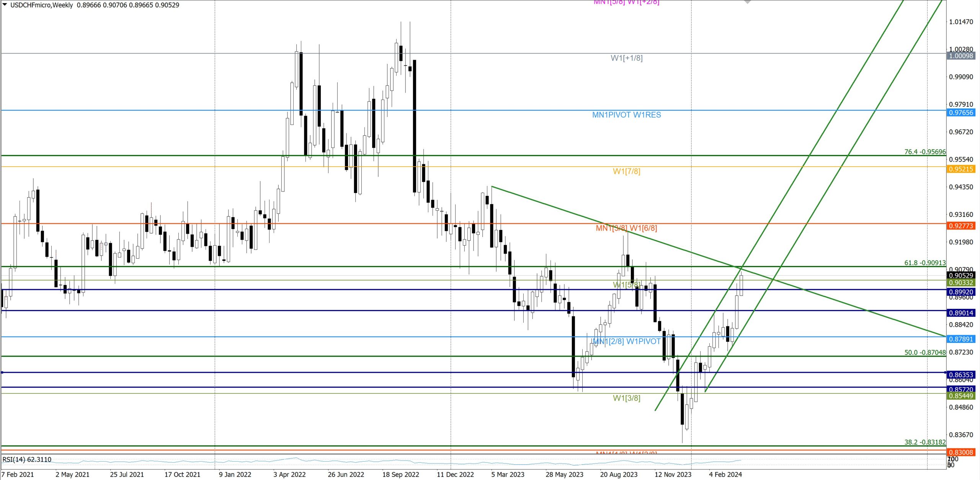Click the 50.0 -0.87048 Fibonacci label
This screenshot has width=980, height=480.
(x=924, y=352)
